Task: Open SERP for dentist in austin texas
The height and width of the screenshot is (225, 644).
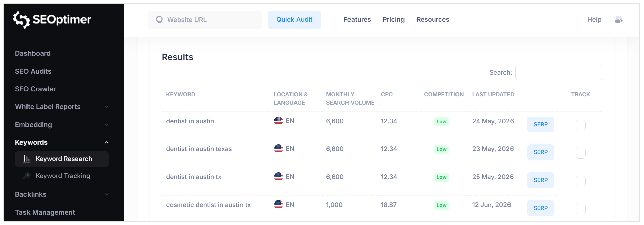Action: pos(541,152)
